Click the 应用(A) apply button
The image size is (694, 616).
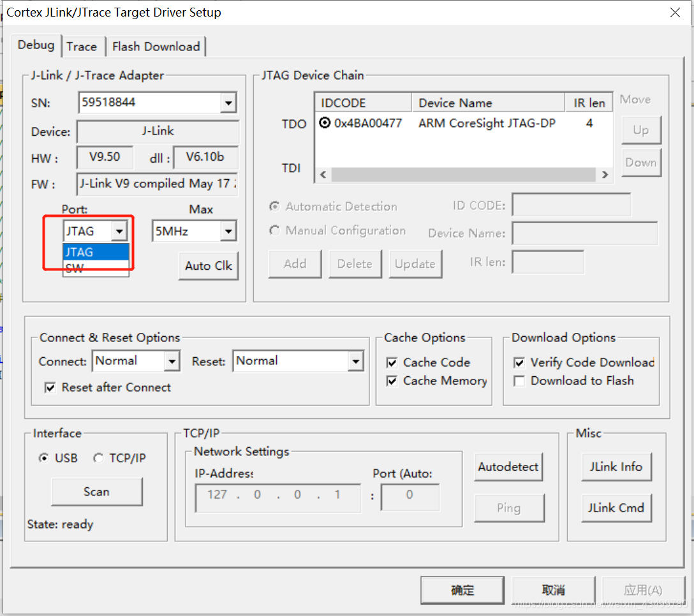(643, 590)
